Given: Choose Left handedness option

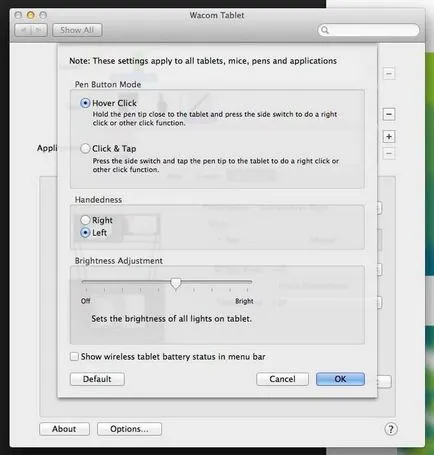Looking at the screenshot, I should pyautogui.click(x=85, y=232).
